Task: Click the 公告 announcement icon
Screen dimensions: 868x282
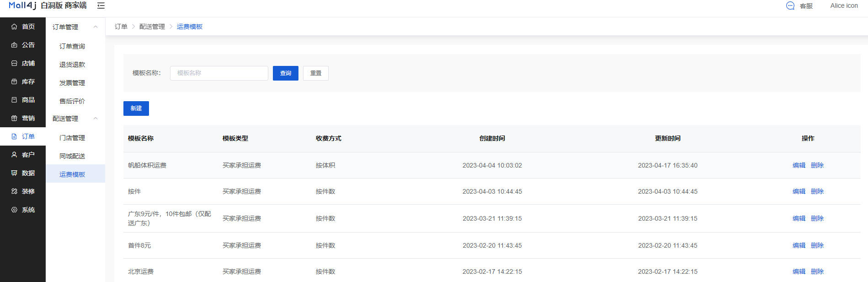Action: 14,45
